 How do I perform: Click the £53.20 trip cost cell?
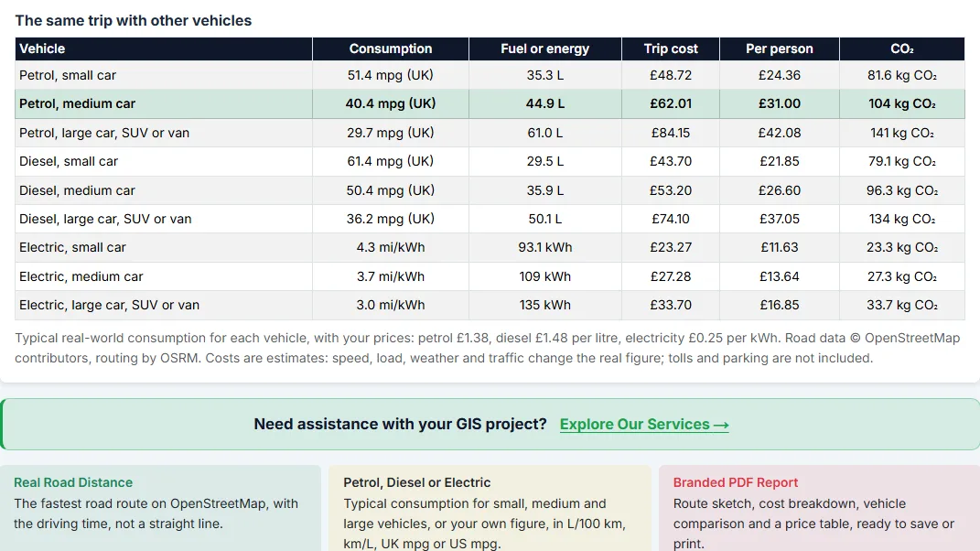coord(671,190)
